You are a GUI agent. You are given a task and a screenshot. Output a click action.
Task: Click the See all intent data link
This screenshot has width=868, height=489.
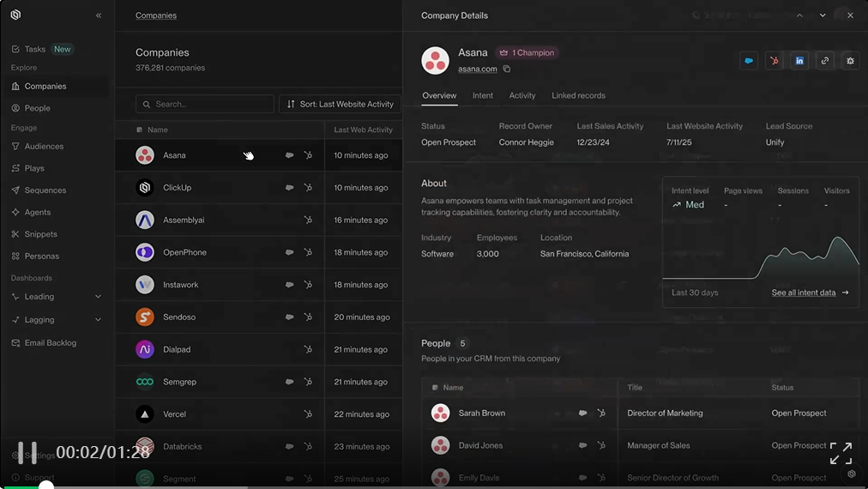pyautogui.click(x=810, y=293)
